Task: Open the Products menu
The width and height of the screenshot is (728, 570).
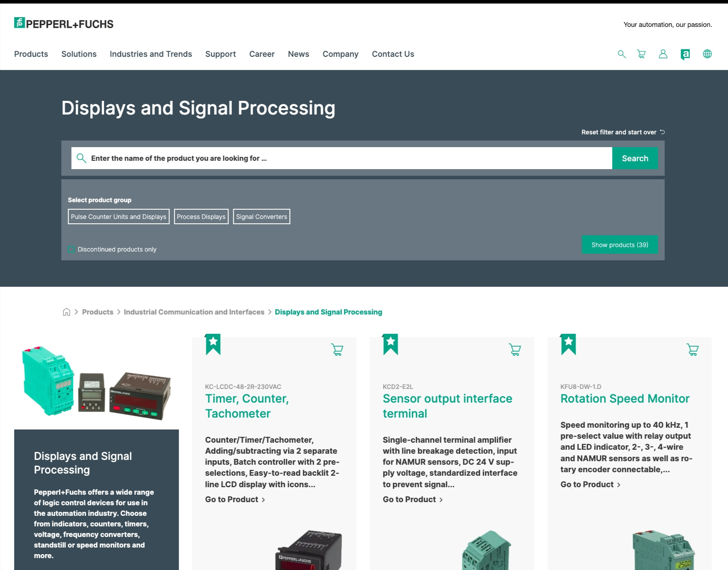Action: pyautogui.click(x=31, y=54)
